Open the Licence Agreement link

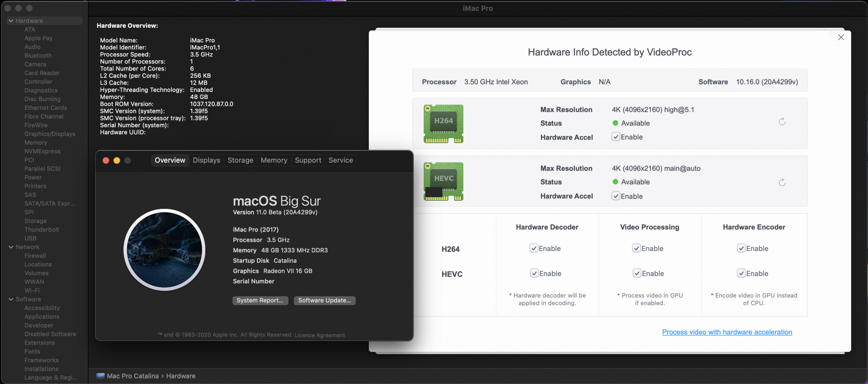[x=320, y=335]
